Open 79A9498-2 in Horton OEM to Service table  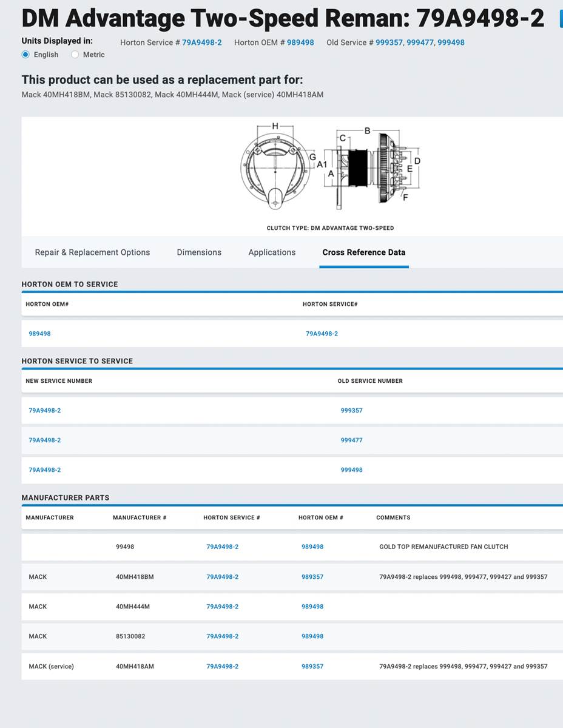(x=322, y=334)
